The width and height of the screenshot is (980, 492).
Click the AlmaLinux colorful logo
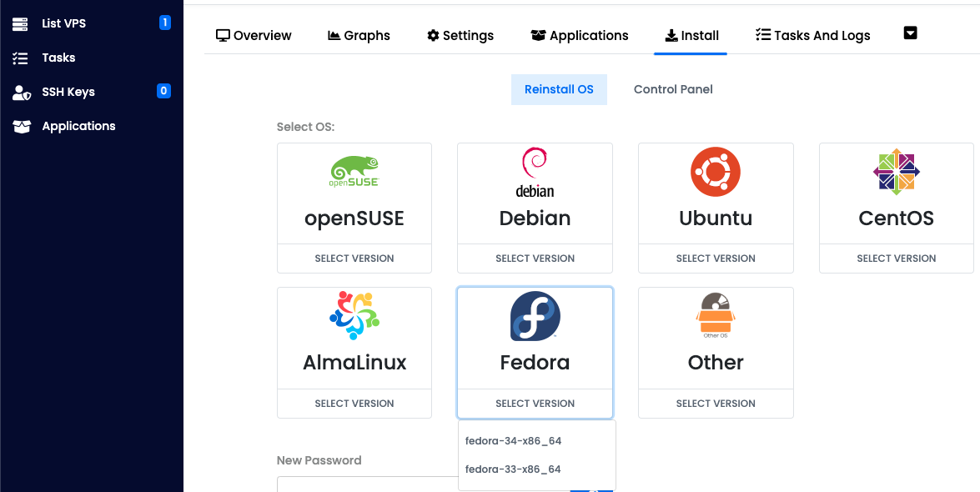354,316
